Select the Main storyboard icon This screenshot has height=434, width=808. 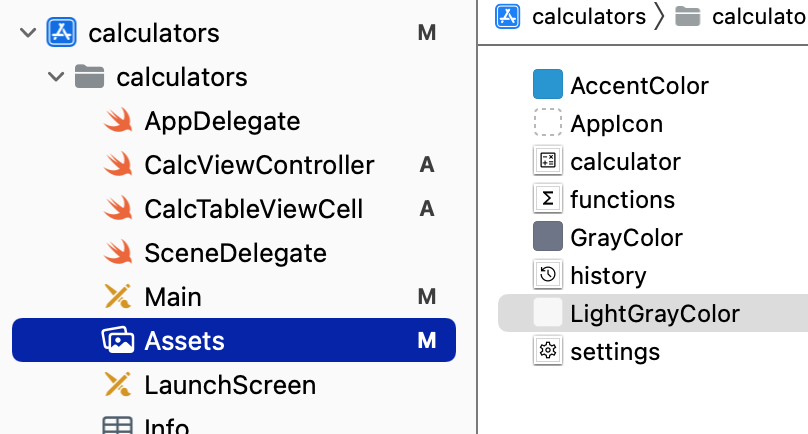[x=118, y=297]
